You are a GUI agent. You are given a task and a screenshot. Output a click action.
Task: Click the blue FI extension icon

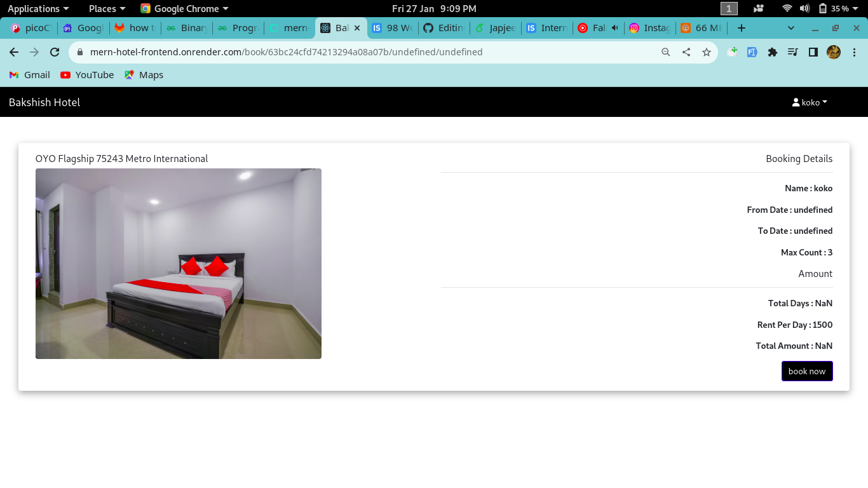(x=752, y=52)
